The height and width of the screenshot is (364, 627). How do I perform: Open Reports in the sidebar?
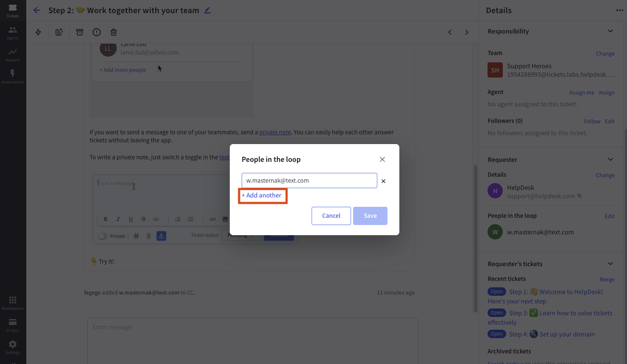(13, 54)
